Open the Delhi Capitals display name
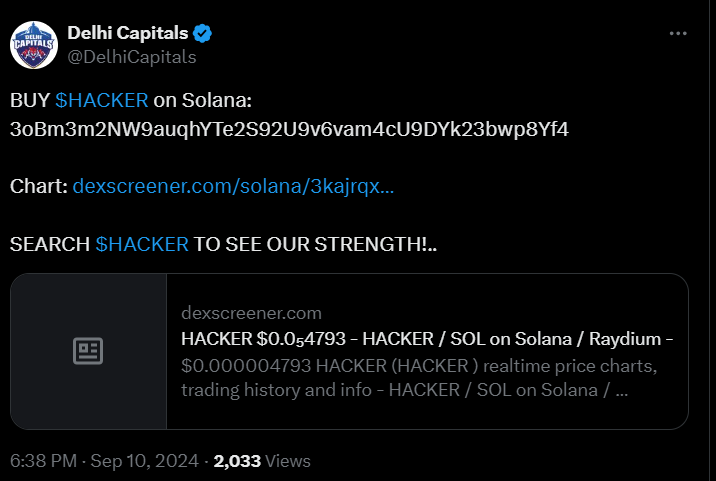 coord(127,34)
